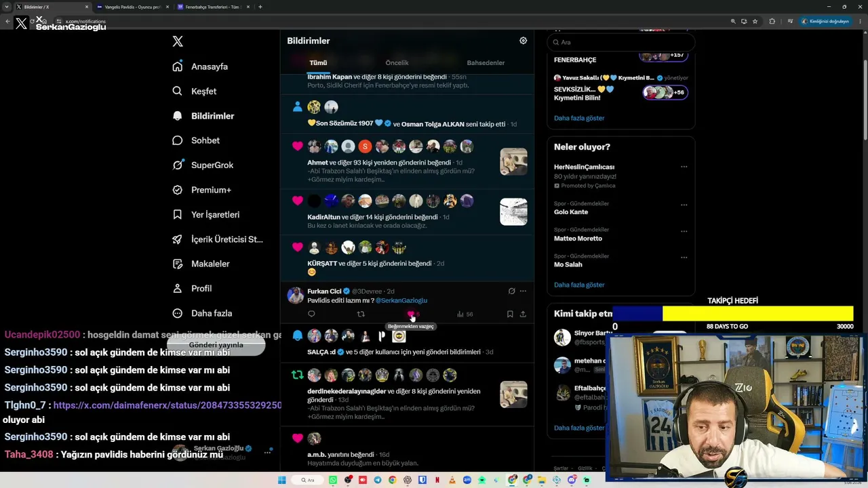
Task: Open the İçerik Üreticisi studio
Action: click(218, 239)
